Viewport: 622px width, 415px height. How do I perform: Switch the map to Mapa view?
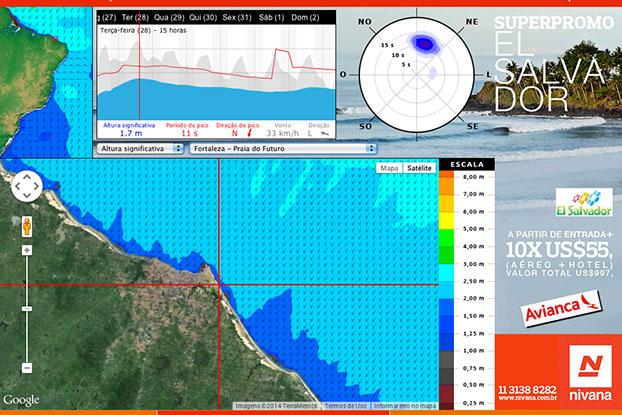tap(389, 168)
